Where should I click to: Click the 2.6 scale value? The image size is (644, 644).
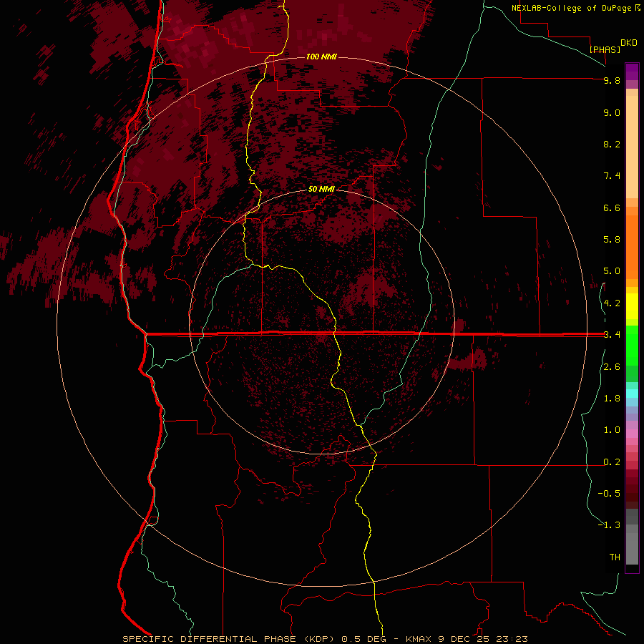click(612, 367)
